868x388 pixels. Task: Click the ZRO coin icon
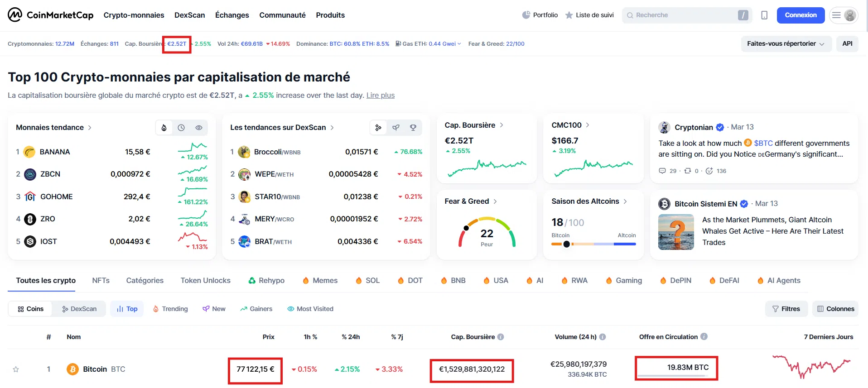coord(30,219)
